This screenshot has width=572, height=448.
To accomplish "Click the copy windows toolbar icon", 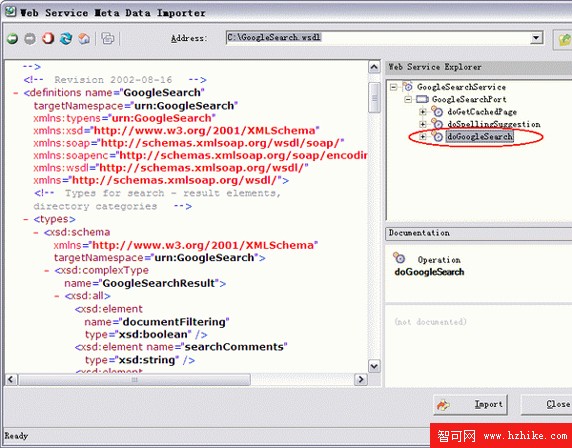I will pyautogui.click(x=108, y=38).
